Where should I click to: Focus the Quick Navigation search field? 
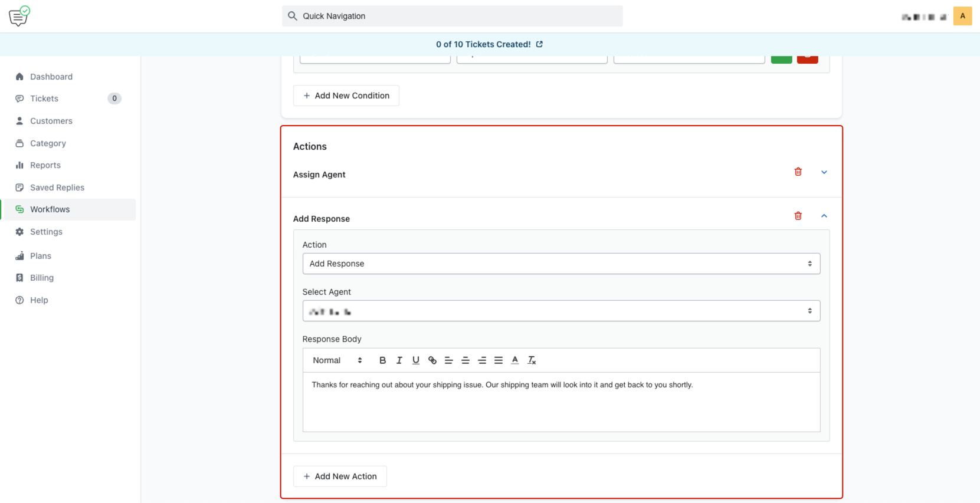pyautogui.click(x=452, y=16)
